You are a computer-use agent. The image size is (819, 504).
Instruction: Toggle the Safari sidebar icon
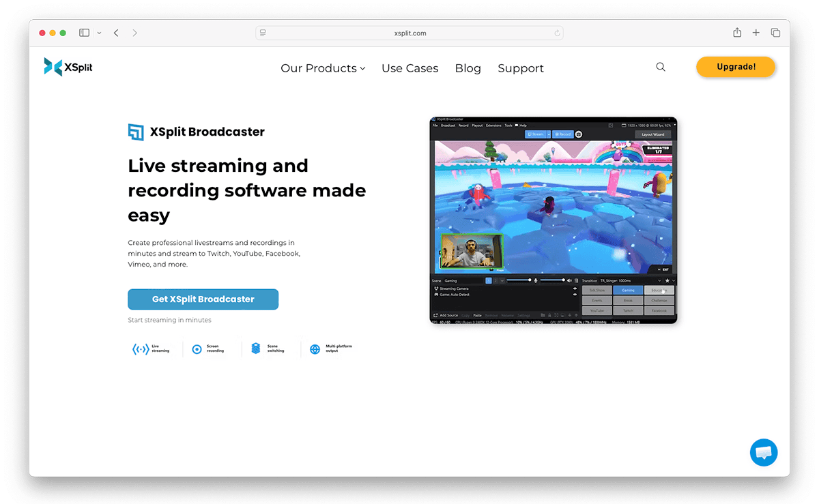[x=84, y=33]
